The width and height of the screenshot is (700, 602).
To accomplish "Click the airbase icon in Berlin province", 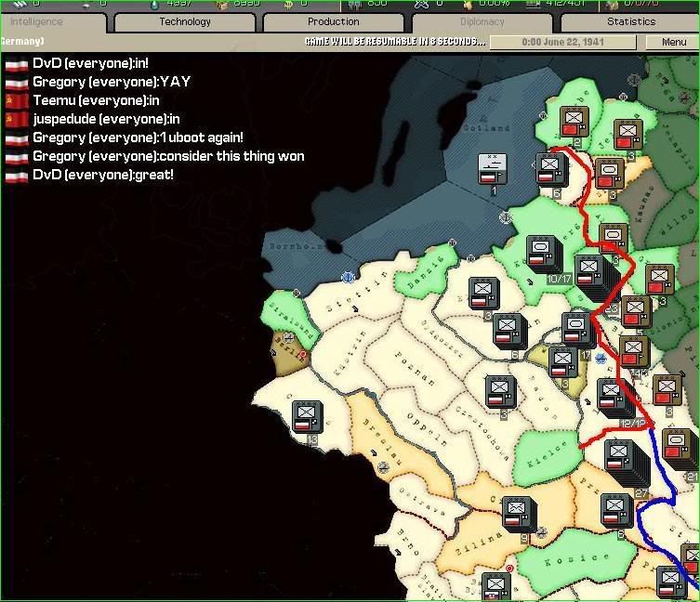I will click(289, 337).
